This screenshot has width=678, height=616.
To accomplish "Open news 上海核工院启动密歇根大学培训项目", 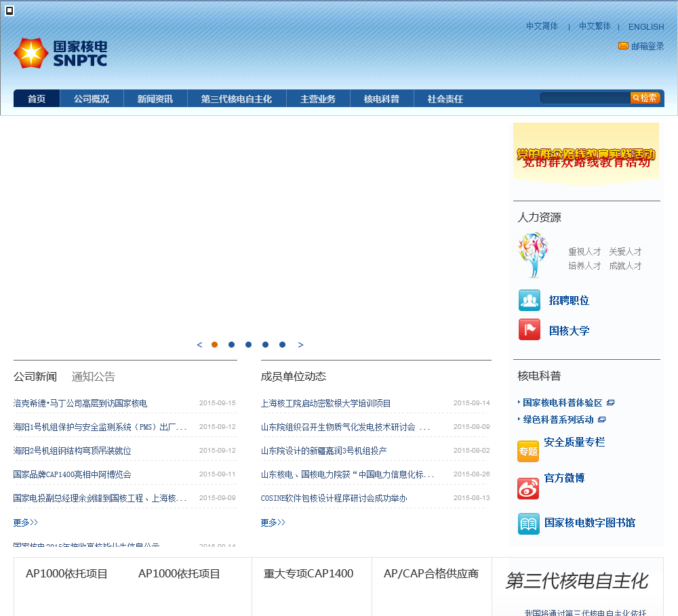I will tap(325, 403).
